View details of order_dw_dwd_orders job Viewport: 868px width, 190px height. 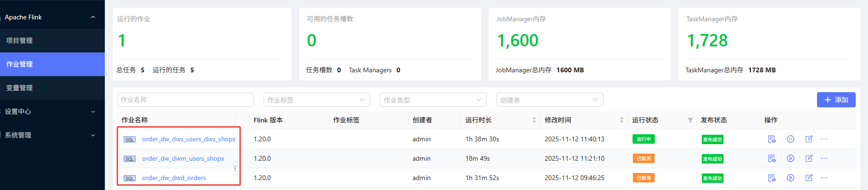pyautogui.click(x=772, y=178)
